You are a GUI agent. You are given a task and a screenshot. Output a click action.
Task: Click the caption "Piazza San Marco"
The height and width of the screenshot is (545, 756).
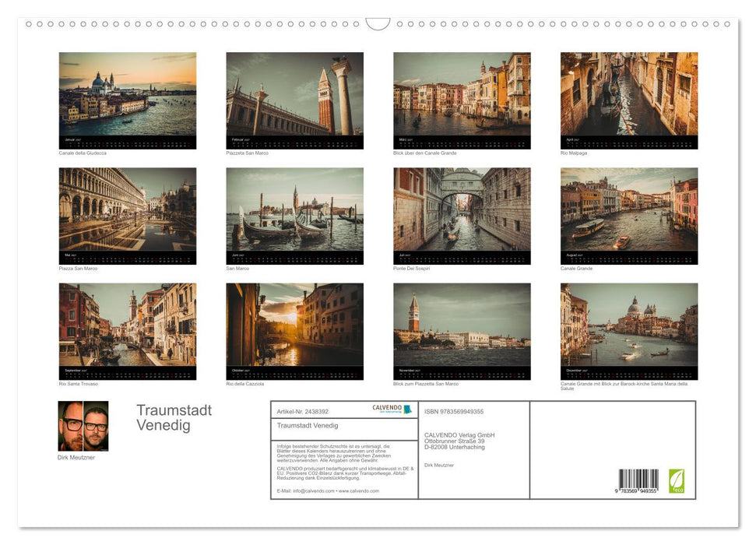[x=78, y=268]
